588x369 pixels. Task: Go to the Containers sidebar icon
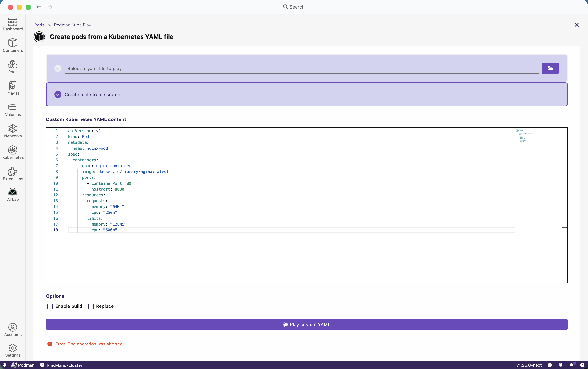(13, 45)
